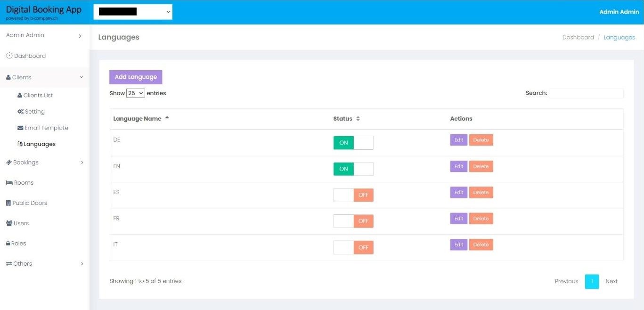The width and height of the screenshot is (644, 310).
Task: Click the Clients List person icon
Action: pyautogui.click(x=20, y=95)
